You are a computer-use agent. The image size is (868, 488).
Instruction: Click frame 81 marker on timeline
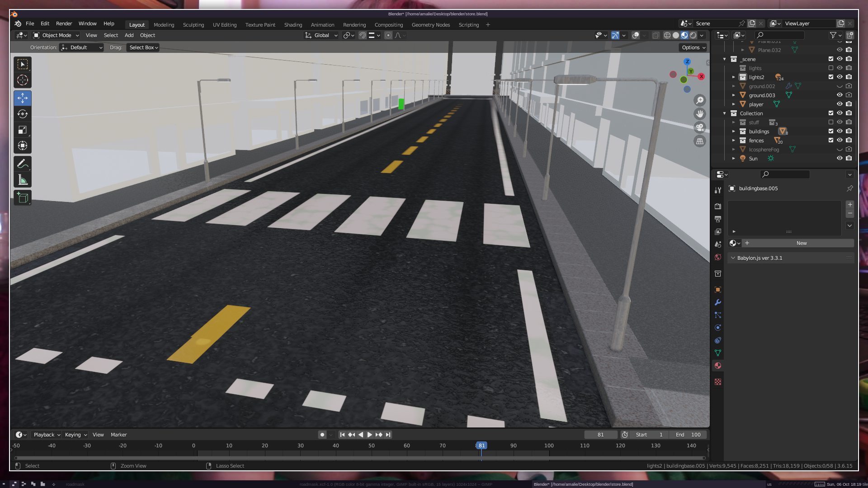click(481, 446)
